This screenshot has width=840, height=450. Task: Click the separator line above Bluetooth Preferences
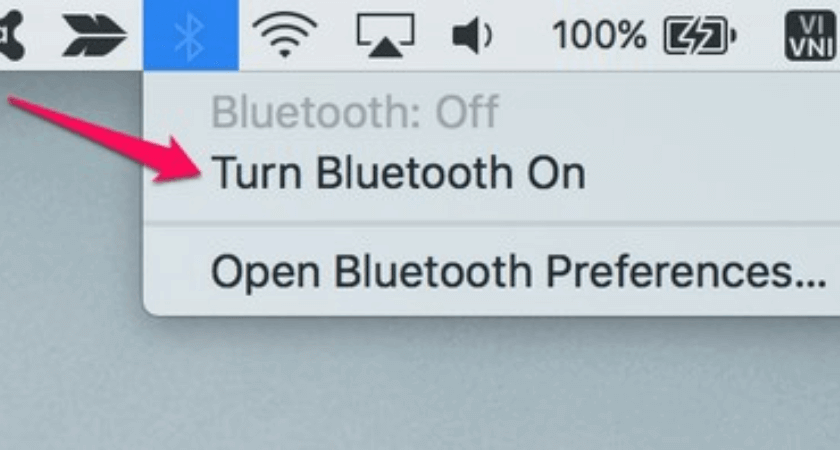coord(492,221)
